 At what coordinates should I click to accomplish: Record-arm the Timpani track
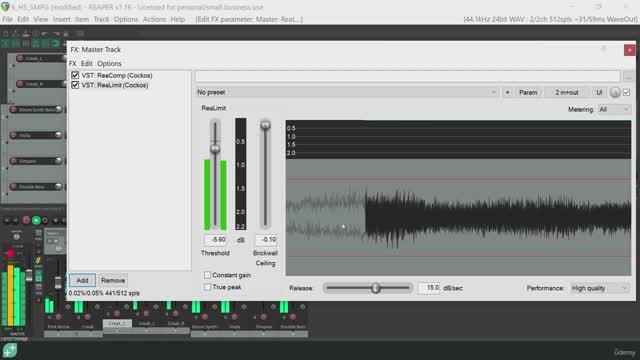(13, 161)
